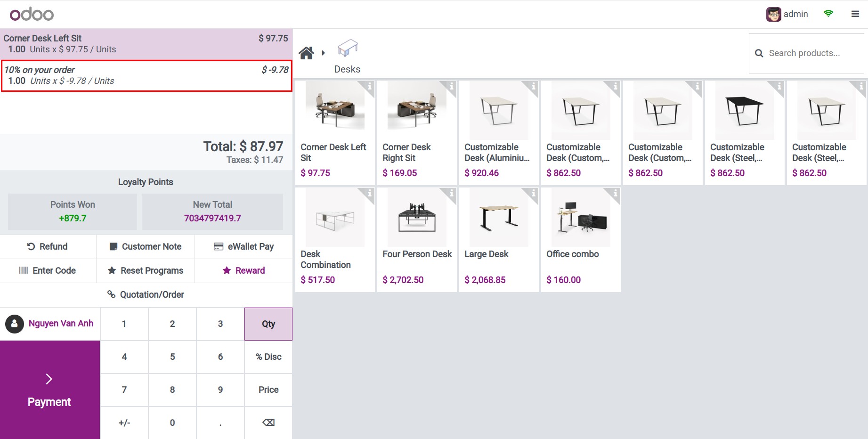
Task: Click the green wifi connection status icon
Action: (x=828, y=14)
